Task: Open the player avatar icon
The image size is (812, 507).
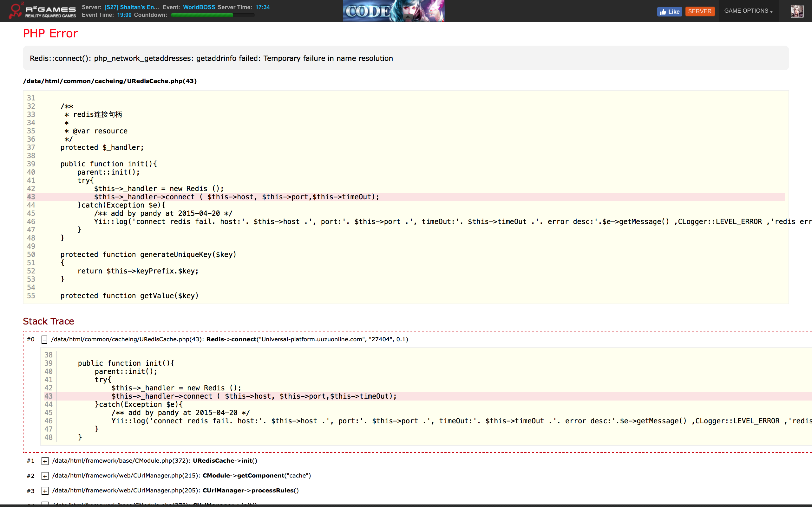Action: 796,11
